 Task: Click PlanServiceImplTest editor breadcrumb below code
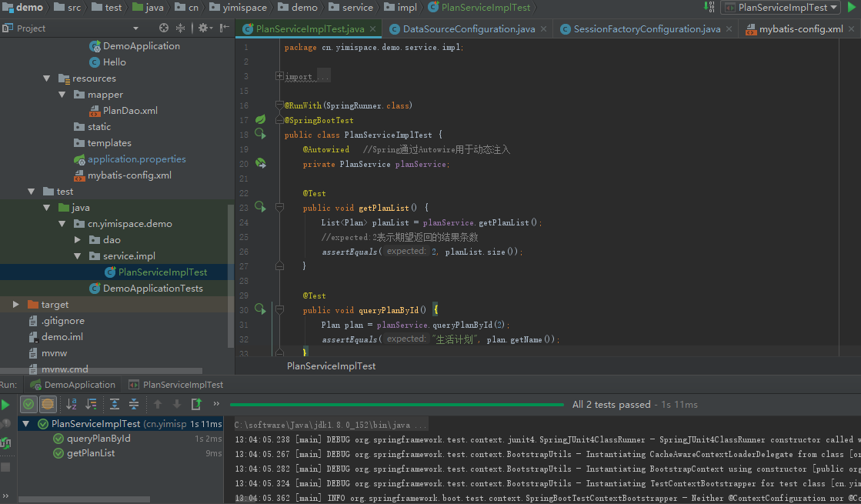pyautogui.click(x=331, y=366)
